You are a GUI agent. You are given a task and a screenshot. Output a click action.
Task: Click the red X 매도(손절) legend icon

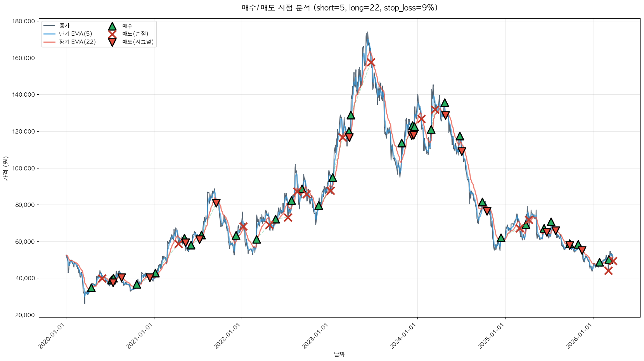(112, 34)
